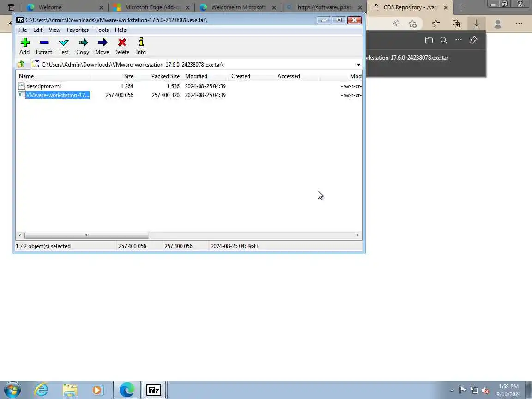532x399 pixels.
Task: Click the volume muted tray icon
Action: tap(485, 391)
